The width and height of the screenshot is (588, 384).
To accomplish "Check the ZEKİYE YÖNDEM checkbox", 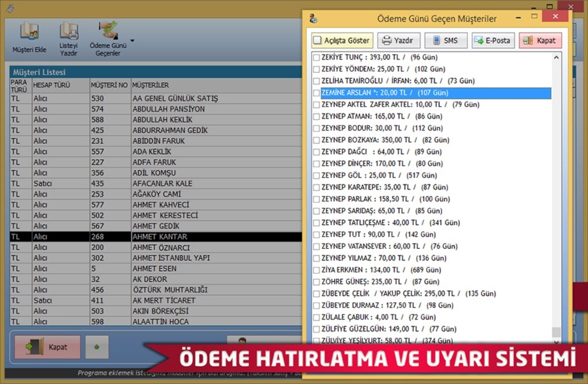I will click(316, 70).
